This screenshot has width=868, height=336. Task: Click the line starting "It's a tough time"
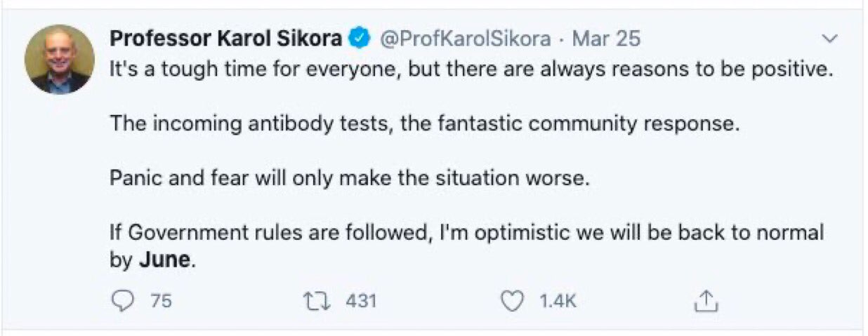click(x=471, y=71)
